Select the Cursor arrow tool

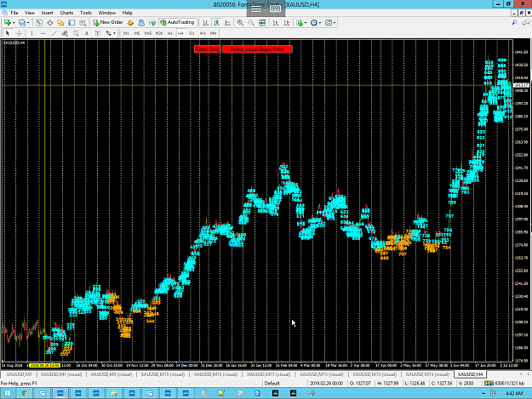(x=8, y=33)
